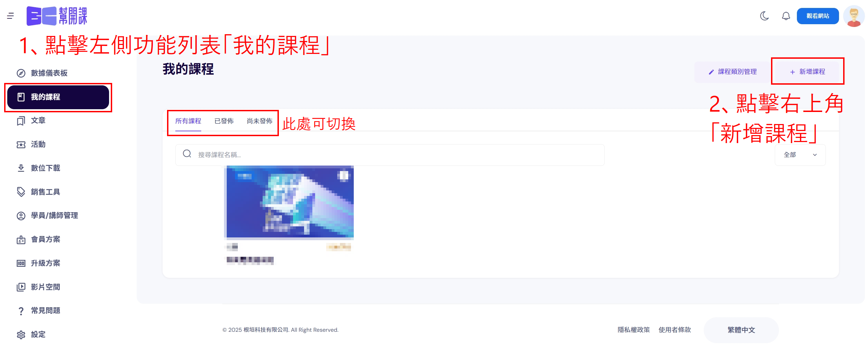Collapse sidebar with the hamburger icon
The image size is (868, 348).
pyautogui.click(x=10, y=16)
